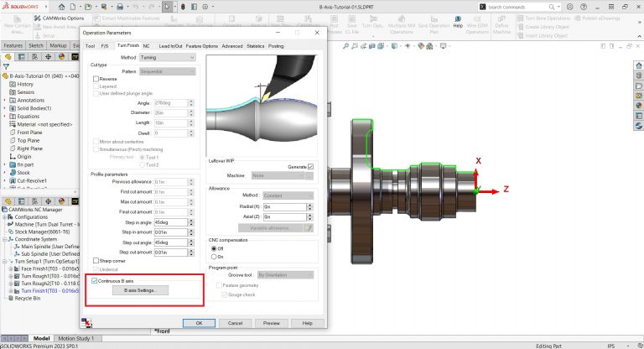This screenshot has height=349, width=644.
Task: Select the Front Plane item in the feature tree
Action: tap(29, 133)
